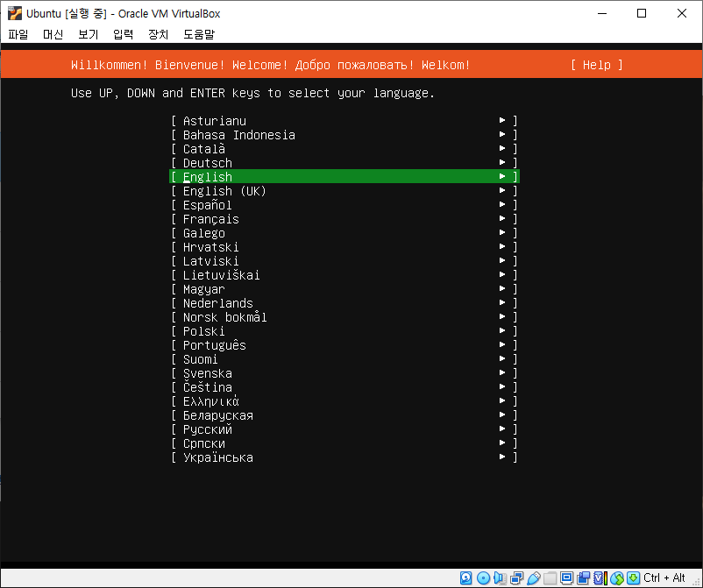Click the arrow beside Galego
This screenshot has height=588, width=703.
tap(502, 232)
